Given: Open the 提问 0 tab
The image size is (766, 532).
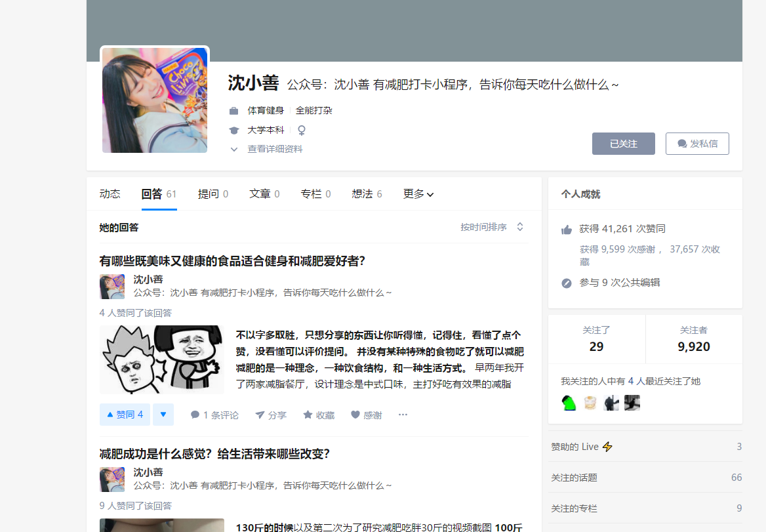Looking at the screenshot, I should click(213, 194).
